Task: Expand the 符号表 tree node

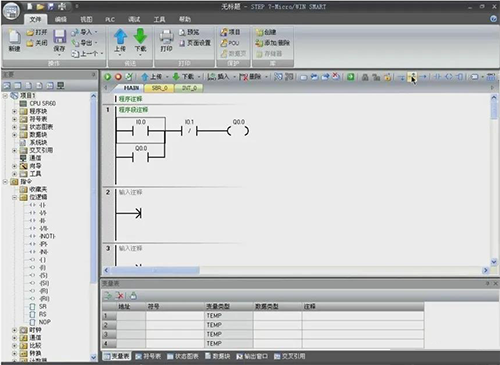Action: point(14,119)
